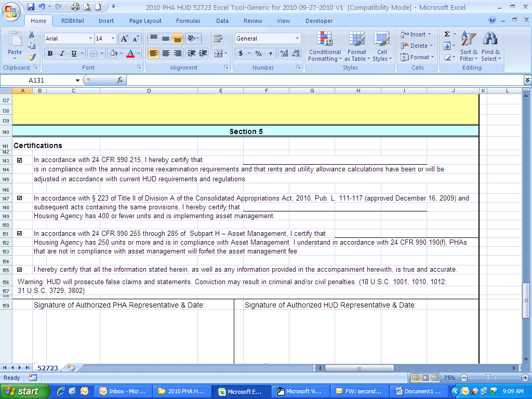Click the Sort & Filter icon
The image size is (532, 399).
469,46
